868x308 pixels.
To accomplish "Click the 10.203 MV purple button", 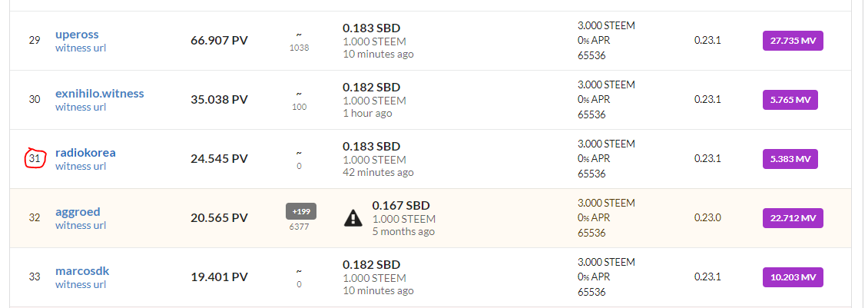I will pyautogui.click(x=793, y=277).
